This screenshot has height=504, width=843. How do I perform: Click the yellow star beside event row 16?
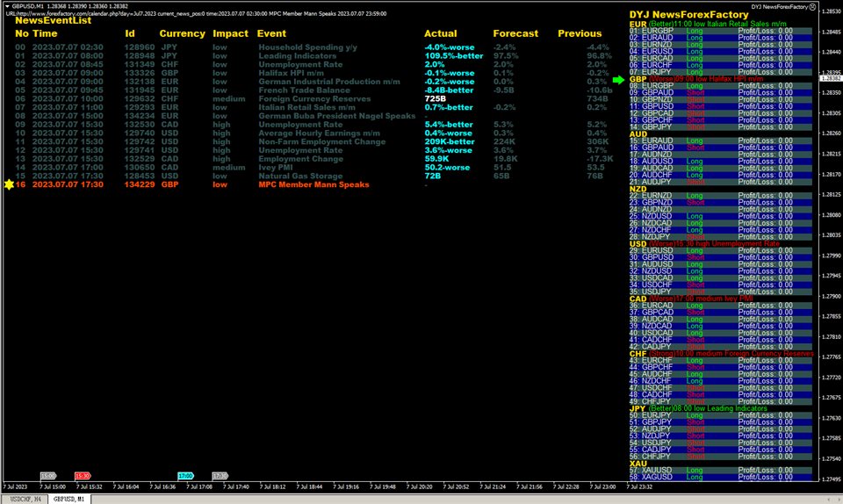(x=9, y=184)
